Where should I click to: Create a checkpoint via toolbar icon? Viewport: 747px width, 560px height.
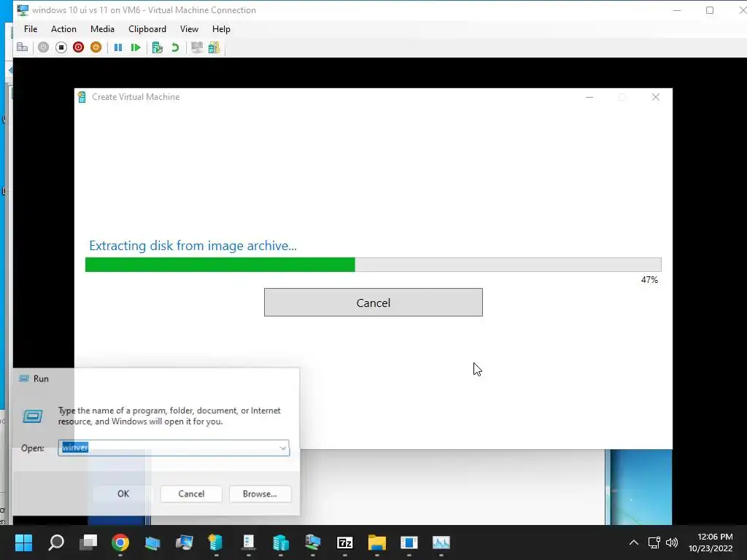tap(158, 47)
